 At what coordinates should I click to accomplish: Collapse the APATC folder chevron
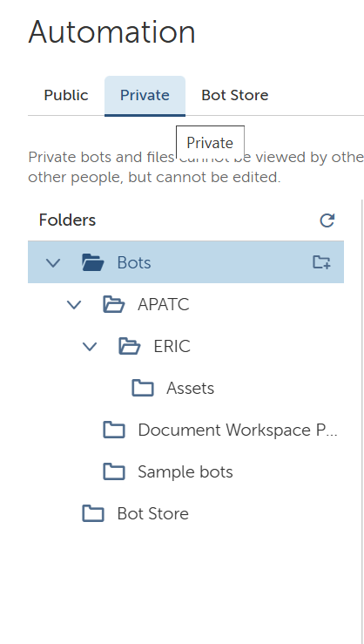[x=74, y=304]
